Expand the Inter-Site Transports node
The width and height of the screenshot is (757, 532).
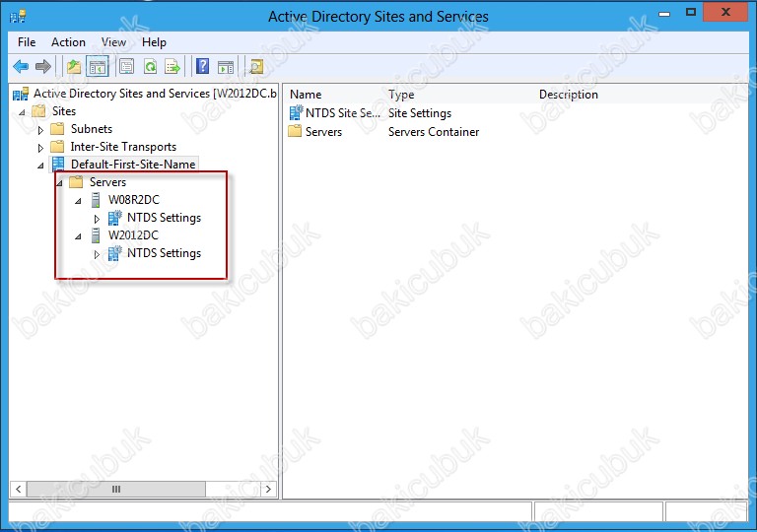40,148
